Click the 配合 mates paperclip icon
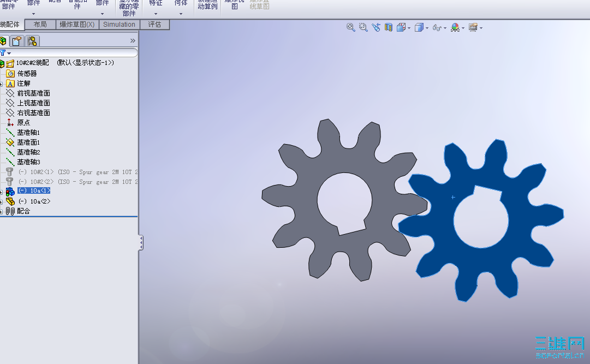The height and width of the screenshot is (364, 590). pos(10,211)
